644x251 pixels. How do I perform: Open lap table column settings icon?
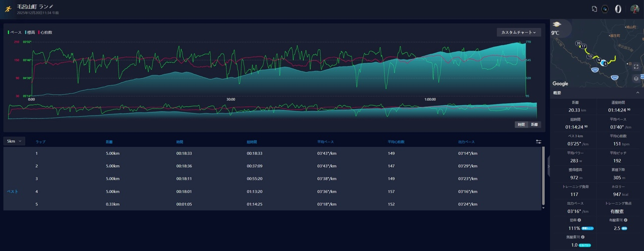click(538, 142)
